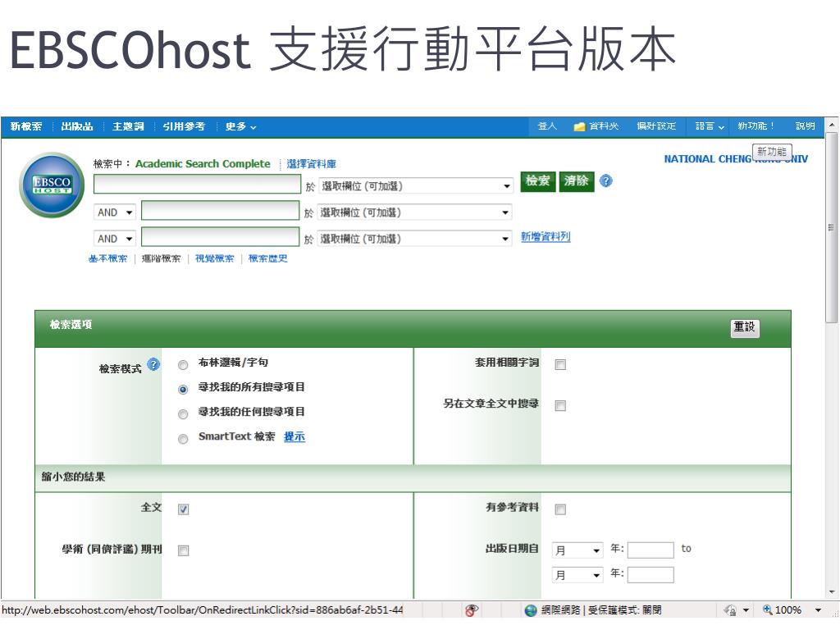
Task: Click the Internet zone globe icon
Action: pos(531,610)
